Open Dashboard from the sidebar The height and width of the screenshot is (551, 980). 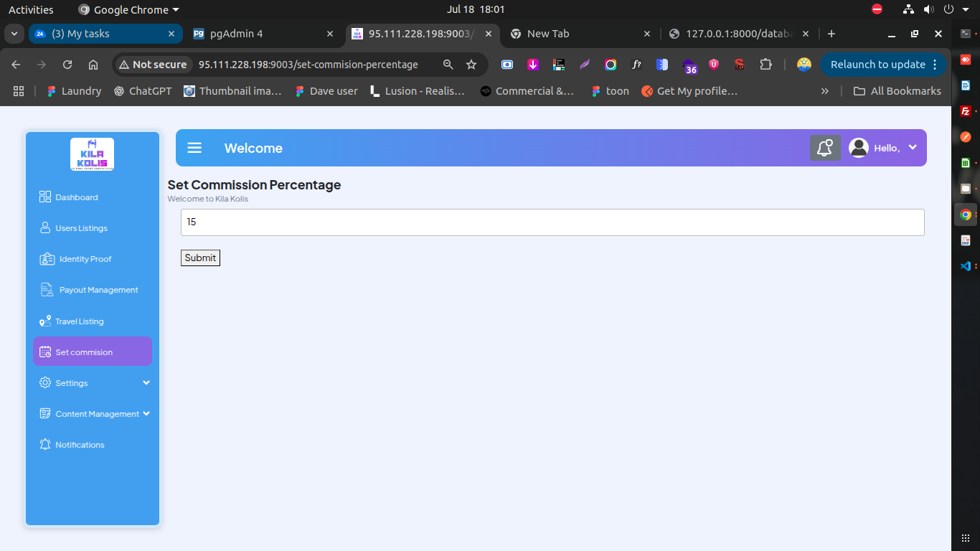point(76,197)
